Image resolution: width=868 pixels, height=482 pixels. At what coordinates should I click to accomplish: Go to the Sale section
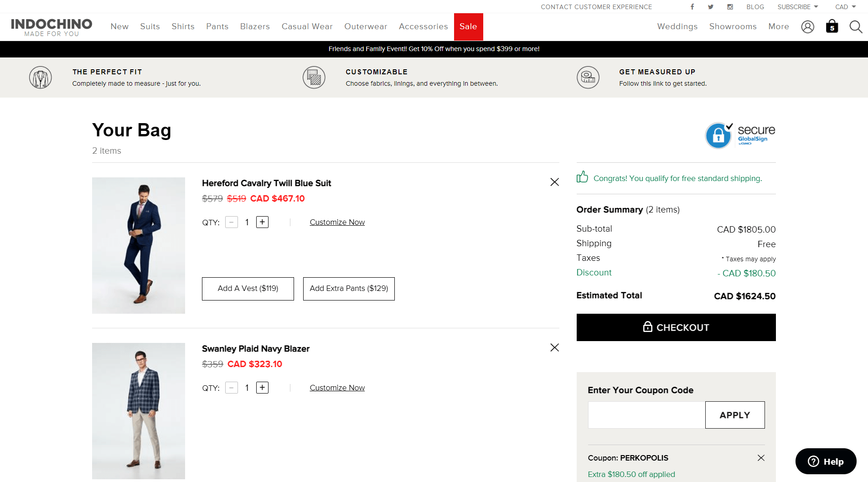(x=468, y=26)
